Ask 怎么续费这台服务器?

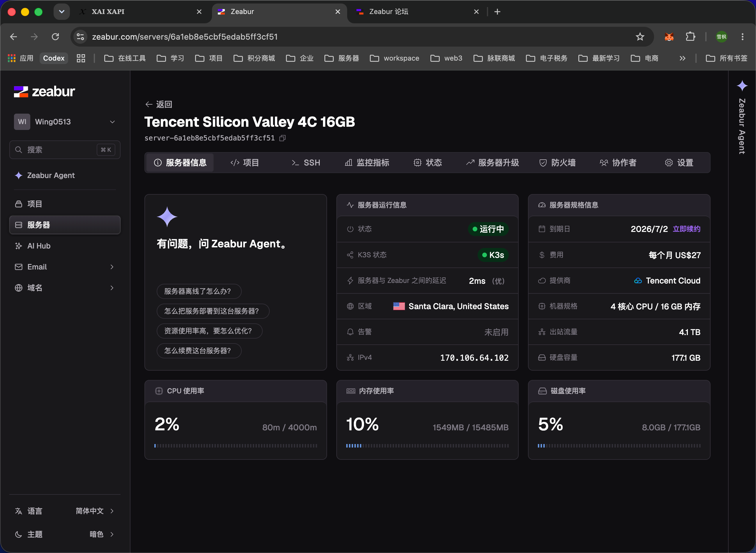[x=199, y=351]
